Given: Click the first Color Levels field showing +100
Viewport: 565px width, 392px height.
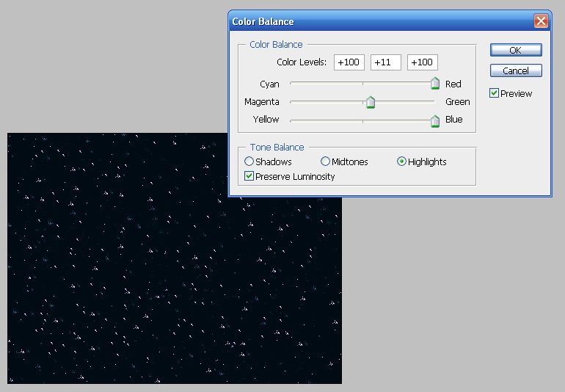Looking at the screenshot, I should pos(349,62).
